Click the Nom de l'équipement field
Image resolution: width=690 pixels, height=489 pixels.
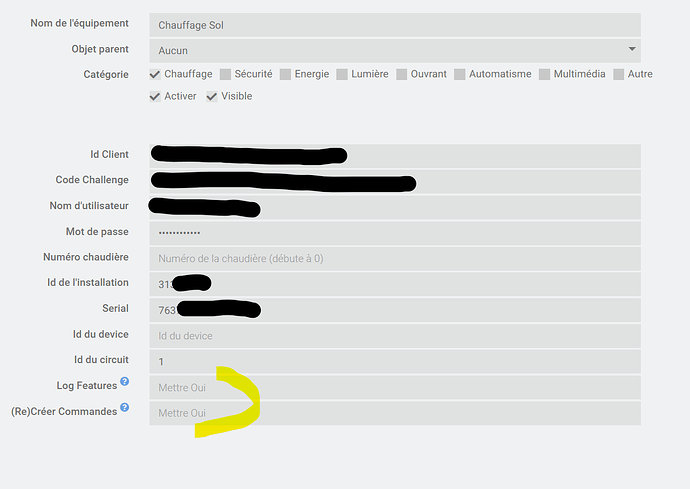pos(395,25)
